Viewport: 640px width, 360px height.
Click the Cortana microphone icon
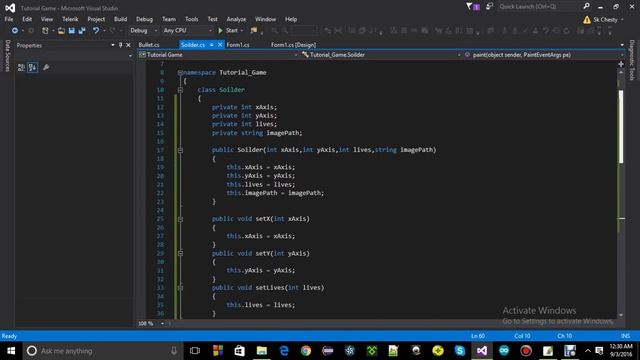tap(174, 351)
